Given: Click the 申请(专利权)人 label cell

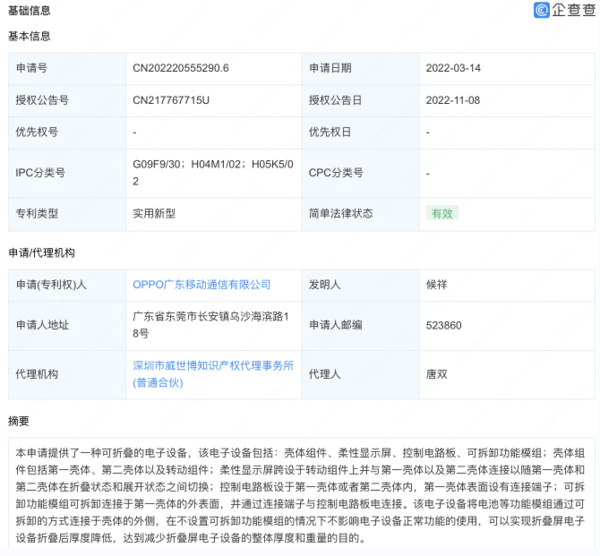Looking at the screenshot, I should click(67, 285).
